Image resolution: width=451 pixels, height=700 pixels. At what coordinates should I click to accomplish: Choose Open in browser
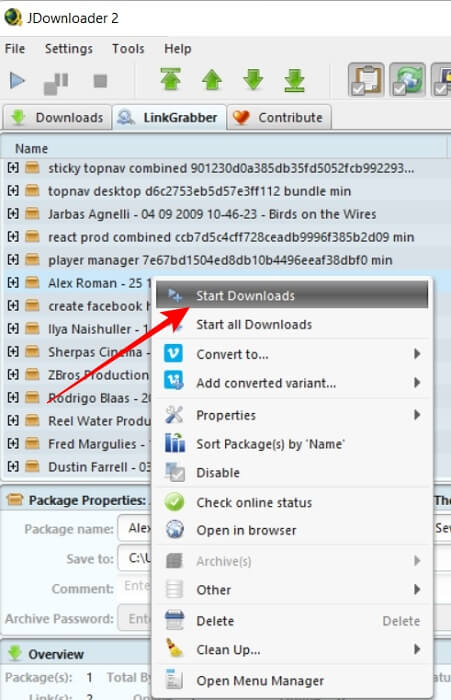pyautogui.click(x=292, y=530)
